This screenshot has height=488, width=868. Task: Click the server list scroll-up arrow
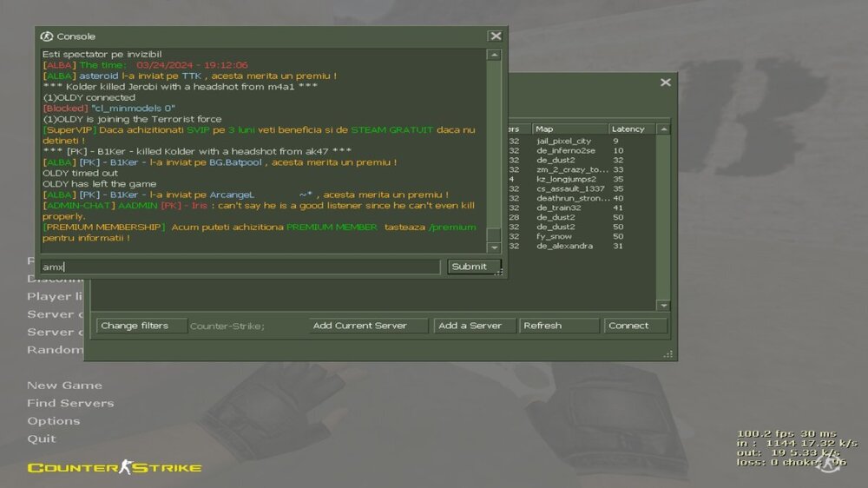(663, 129)
